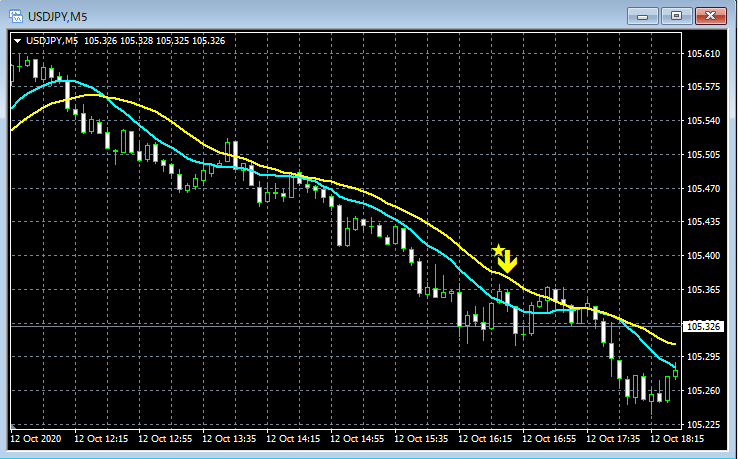Close the USDJPY,M5 chart window

point(711,16)
